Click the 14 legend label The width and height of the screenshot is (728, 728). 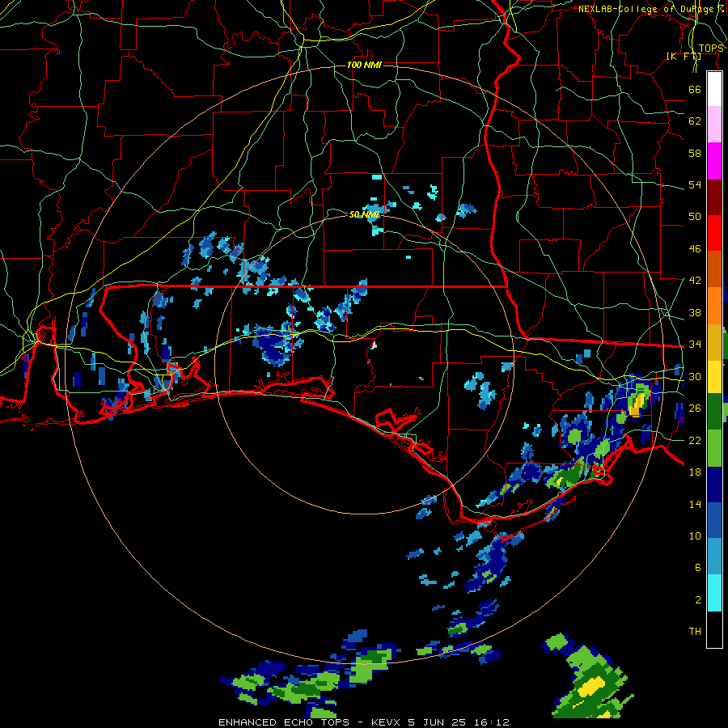(695, 504)
